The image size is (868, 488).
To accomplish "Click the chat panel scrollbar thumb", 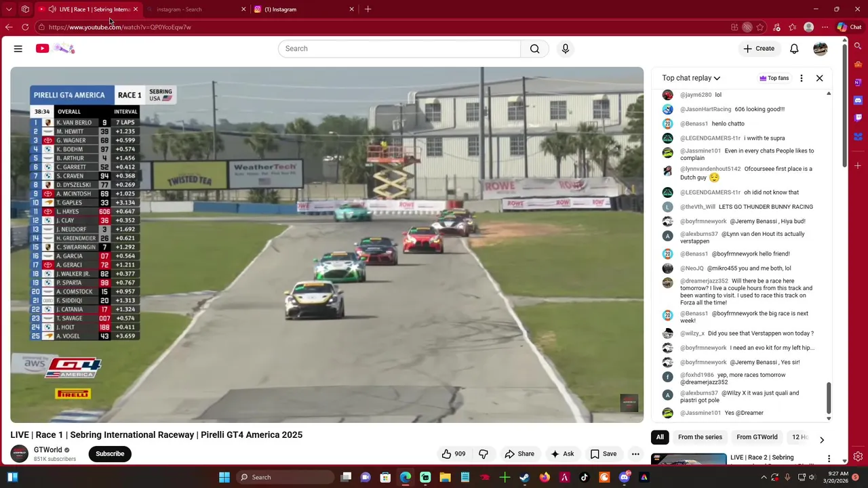I will point(829,397).
